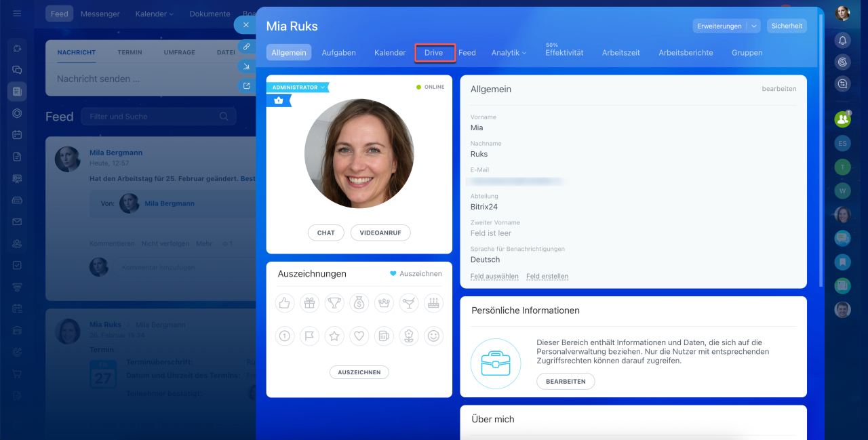Image resolution: width=868 pixels, height=440 pixels.
Task: Open Dokumente in top menu
Action: 210,14
